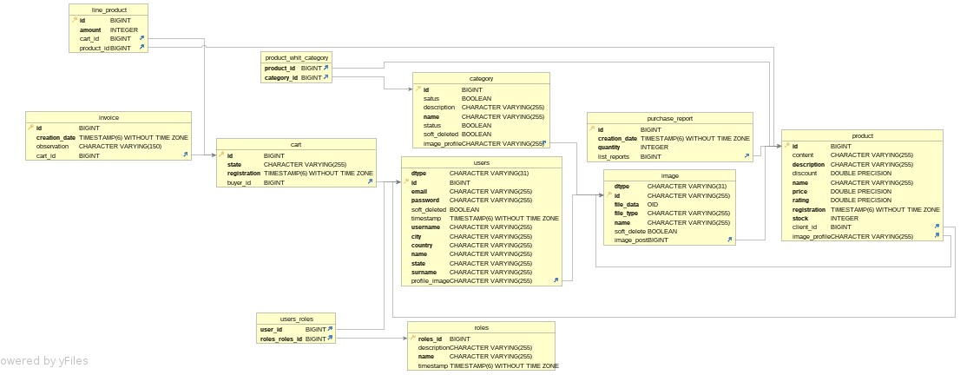Click foreign key arrow on image image_post row
This screenshot has height=375, width=980.
pyautogui.click(x=729, y=240)
